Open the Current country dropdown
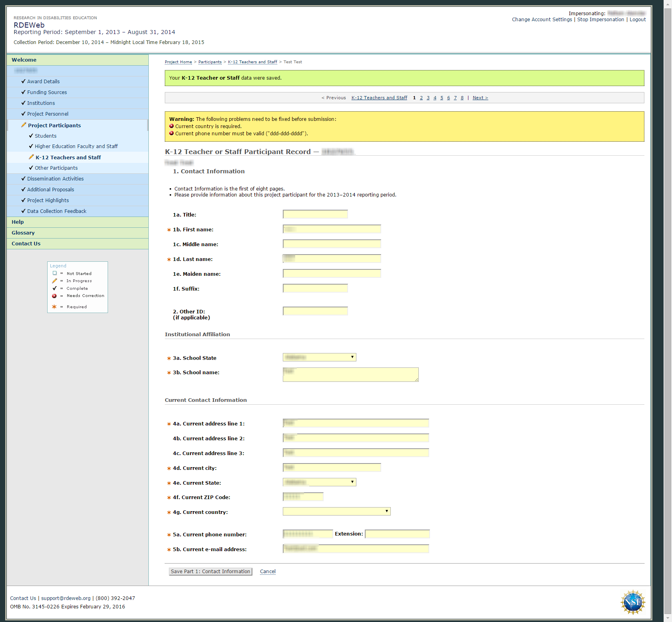The height and width of the screenshot is (622, 672). click(336, 512)
